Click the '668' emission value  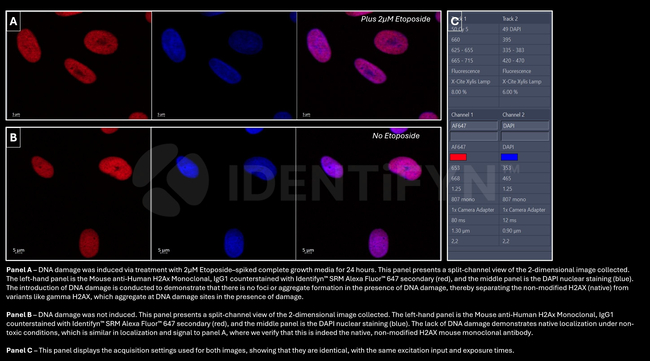pyautogui.click(x=456, y=178)
